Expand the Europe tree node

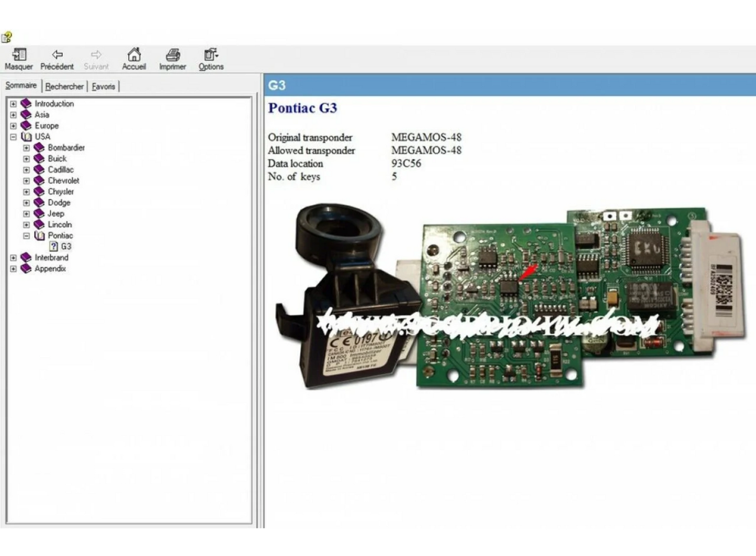13,126
